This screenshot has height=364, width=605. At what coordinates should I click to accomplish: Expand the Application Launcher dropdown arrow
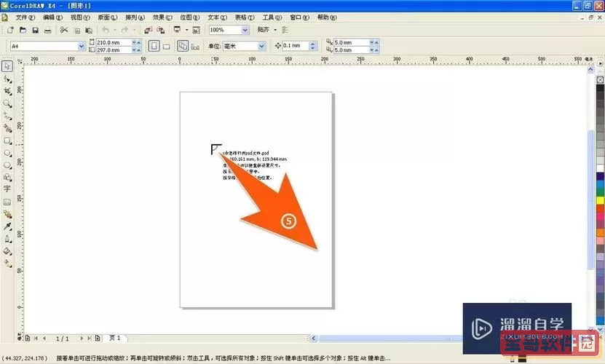[x=187, y=30]
